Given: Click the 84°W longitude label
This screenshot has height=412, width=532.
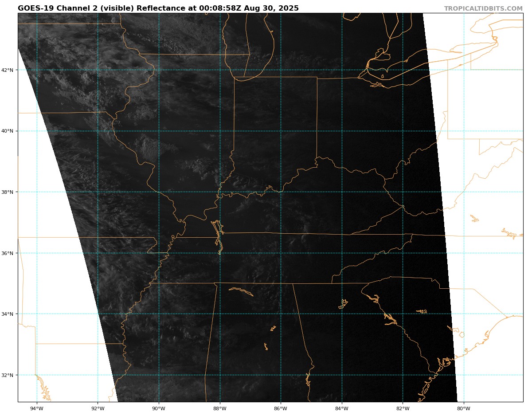Looking at the screenshot, I should pyautogui.click(x=342, y=408).
